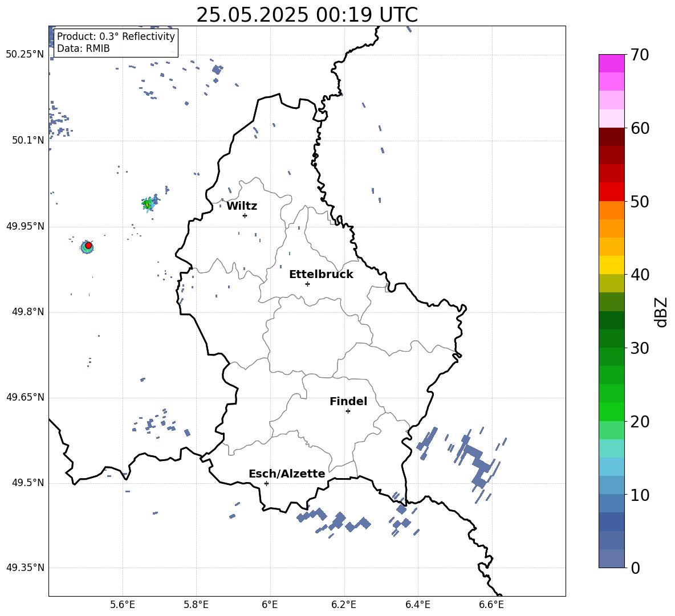Click the latitude label 49.5°N
This screenshot has width=675, height=616.
[x=27, y=483]
